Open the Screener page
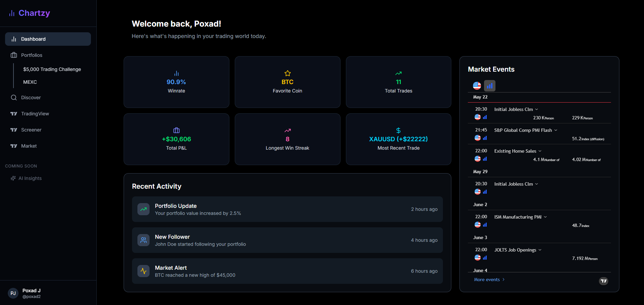The width and height of the screenshot is (644, 305). tap(48, 130)
